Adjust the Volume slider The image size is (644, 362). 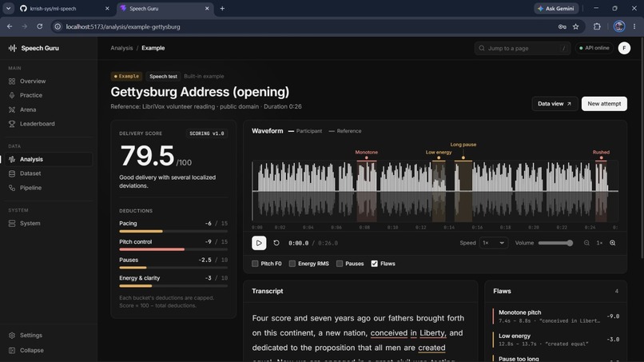[555, 243]
